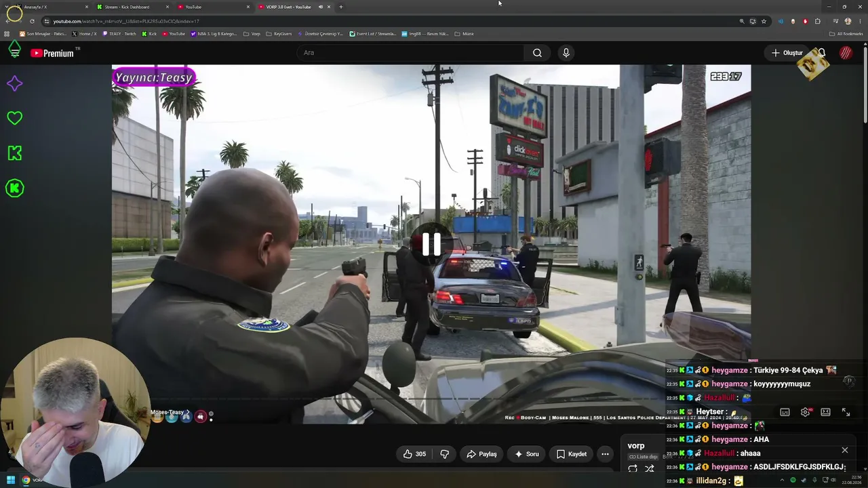
Task: Toggle theater mode on the player
Action: pos(825,412)
